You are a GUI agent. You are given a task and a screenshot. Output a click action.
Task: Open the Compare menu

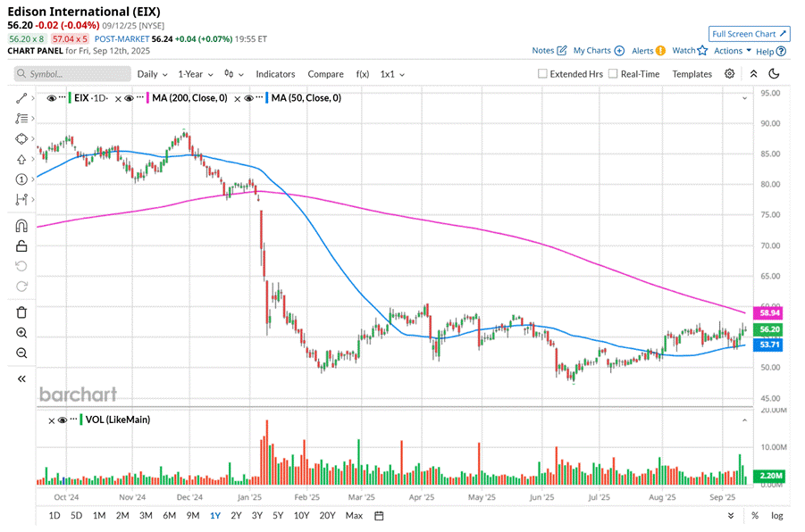point(325,74)
